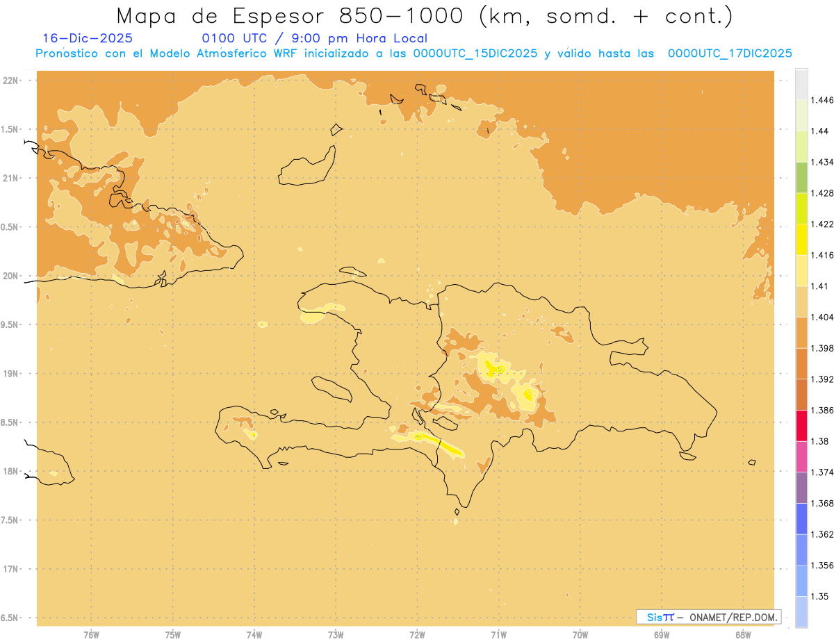
Task: Select the date text '16-Dic-2025'
Action: coord(88,38)
